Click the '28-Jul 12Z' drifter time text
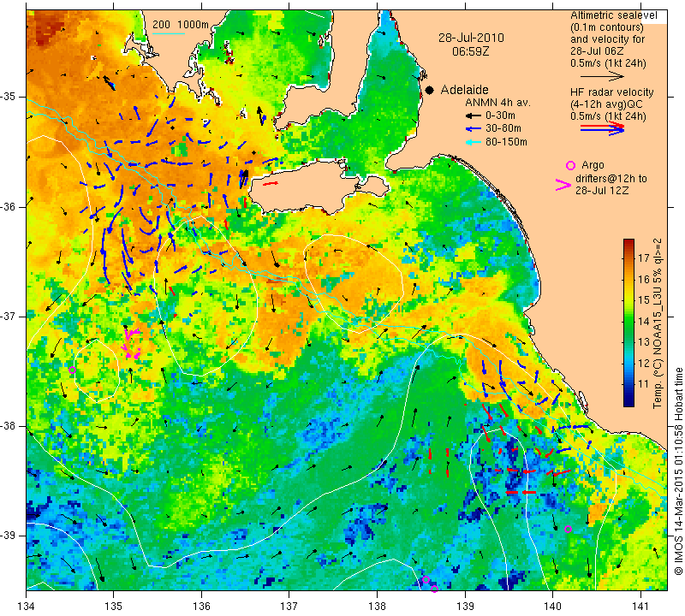Image resolution: width=685 pixels, height=616 pixels. point(602,191)
